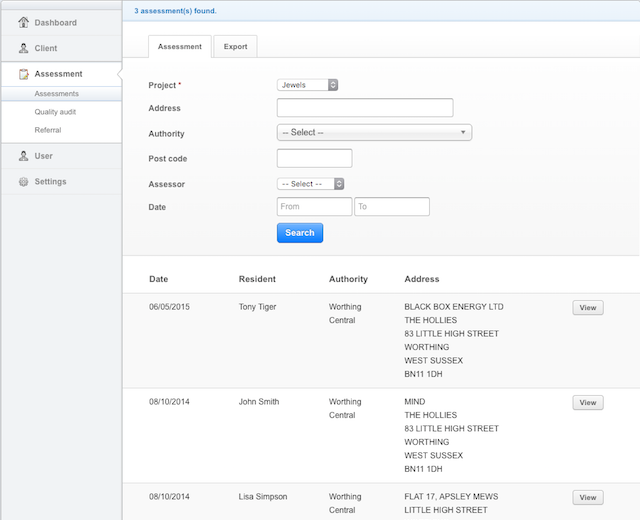Click the 3 assessment(s) found message
The height and width of the screenshot is (520, 640).
tap(176, 11)
